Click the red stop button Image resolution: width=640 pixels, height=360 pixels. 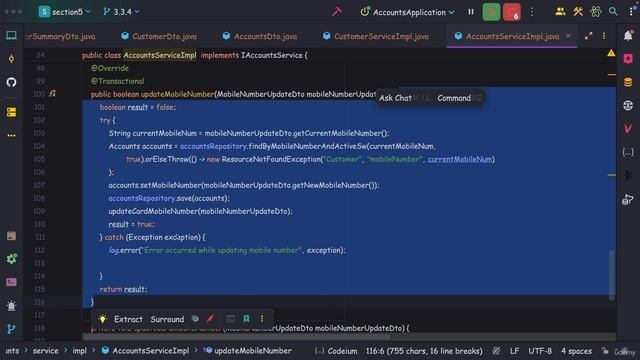[x=511, y=12]
